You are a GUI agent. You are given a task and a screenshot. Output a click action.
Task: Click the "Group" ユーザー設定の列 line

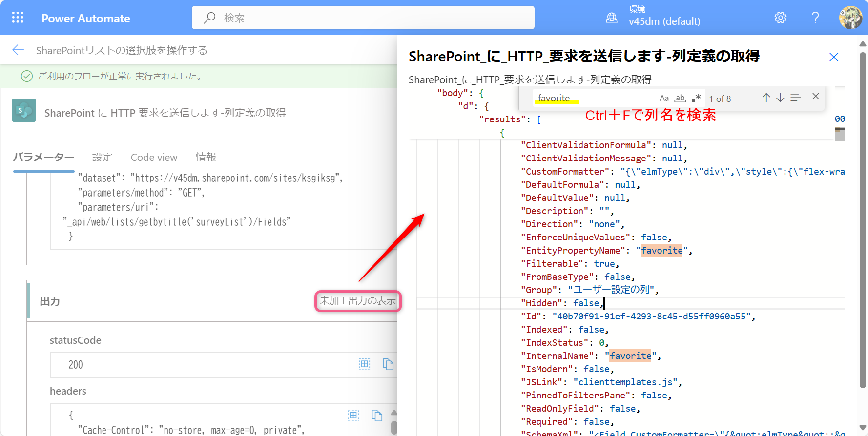tap(590, 290)
